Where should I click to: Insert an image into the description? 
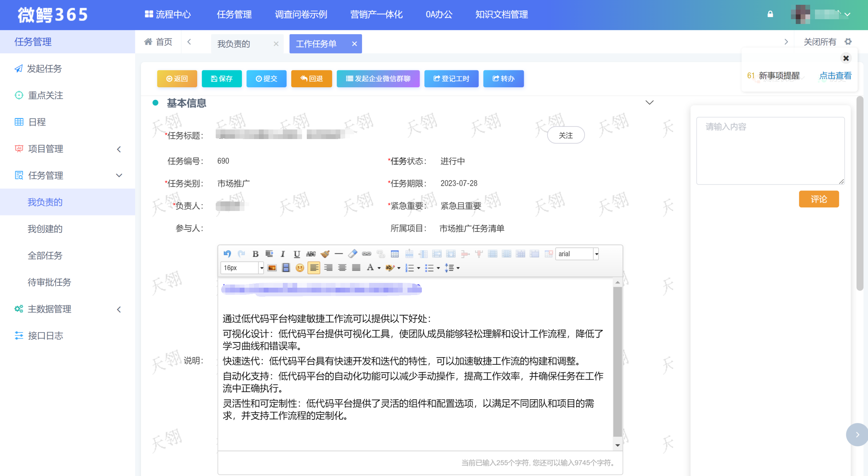272,268
